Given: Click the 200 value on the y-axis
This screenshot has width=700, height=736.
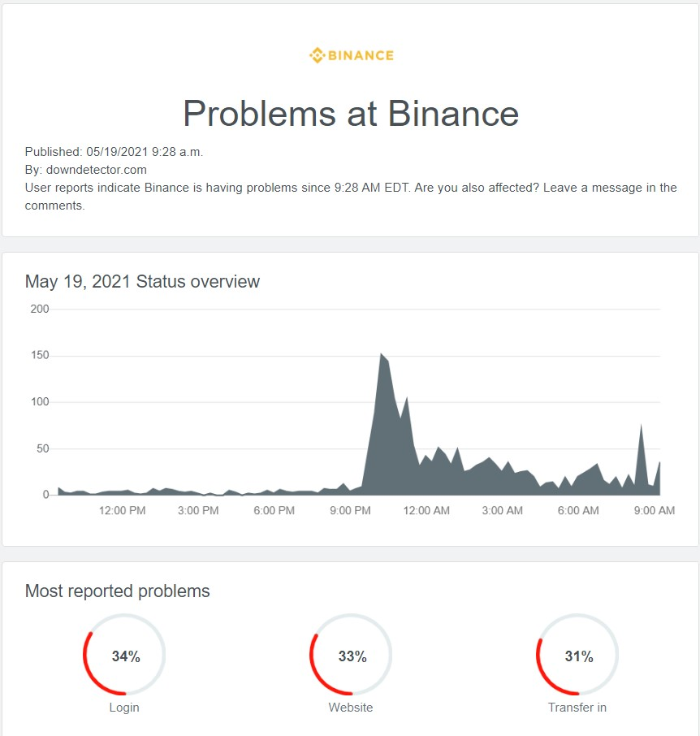Looking at the screenshot, I should point(39,310).
